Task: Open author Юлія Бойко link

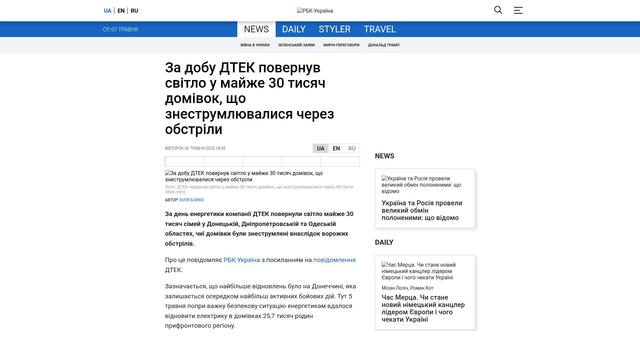Action: (191, 200)
